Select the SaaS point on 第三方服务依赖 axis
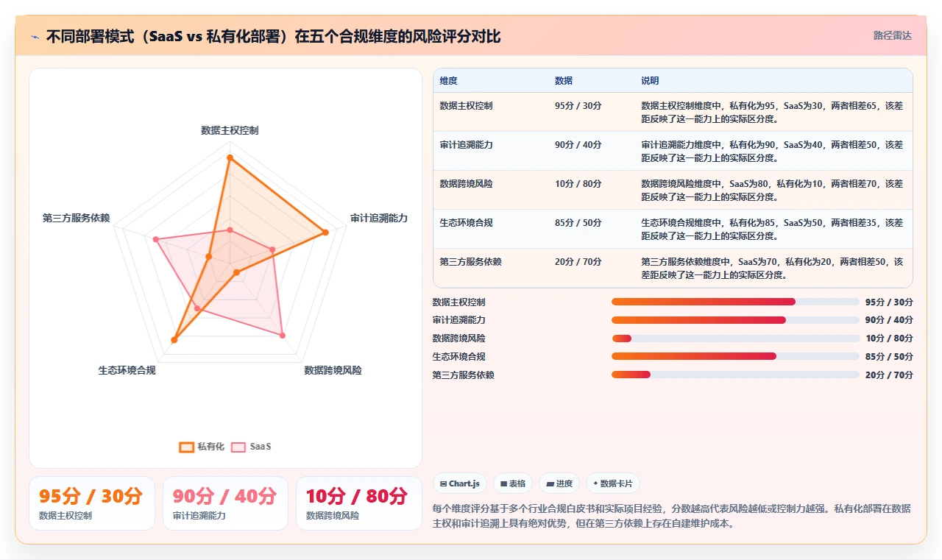This screenshot has width=942, height=560. coord(155,239)
